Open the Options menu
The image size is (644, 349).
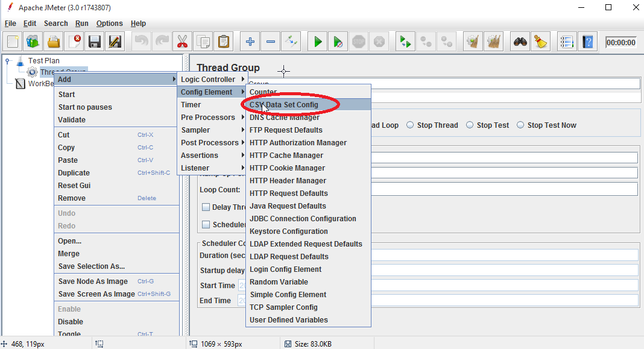[x=110, y=24]
